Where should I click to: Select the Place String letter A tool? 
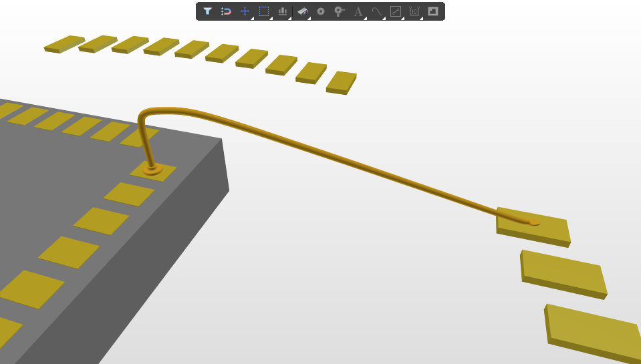coord(358,11)
